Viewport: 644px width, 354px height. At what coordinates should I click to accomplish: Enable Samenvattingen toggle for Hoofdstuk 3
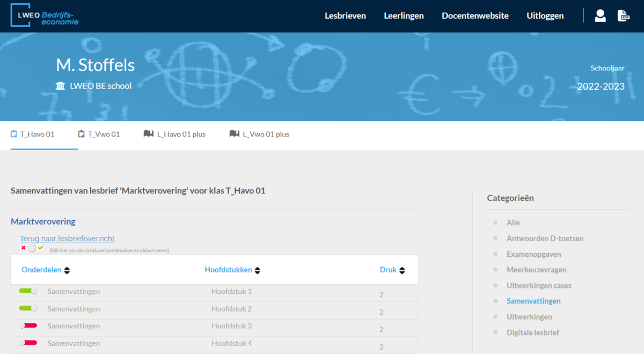[x=28, y=326]
